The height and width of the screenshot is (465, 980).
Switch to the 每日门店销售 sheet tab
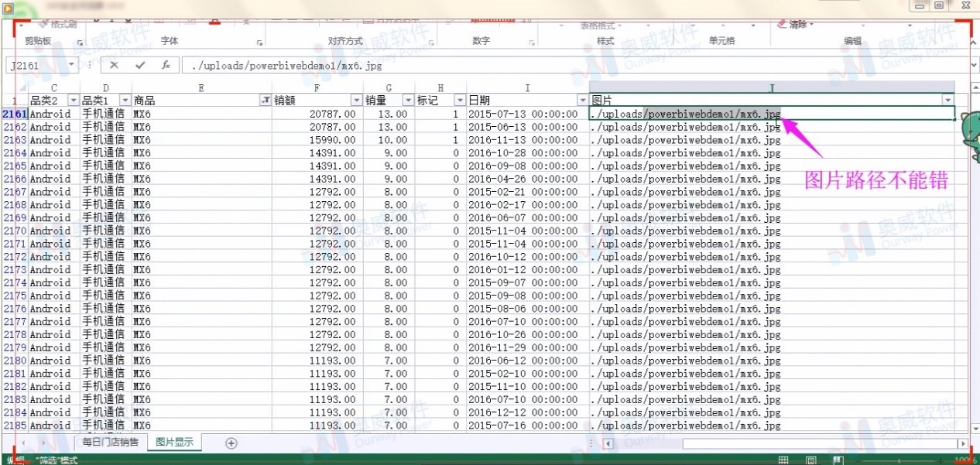pyautogui.click(x=111, y=443)
